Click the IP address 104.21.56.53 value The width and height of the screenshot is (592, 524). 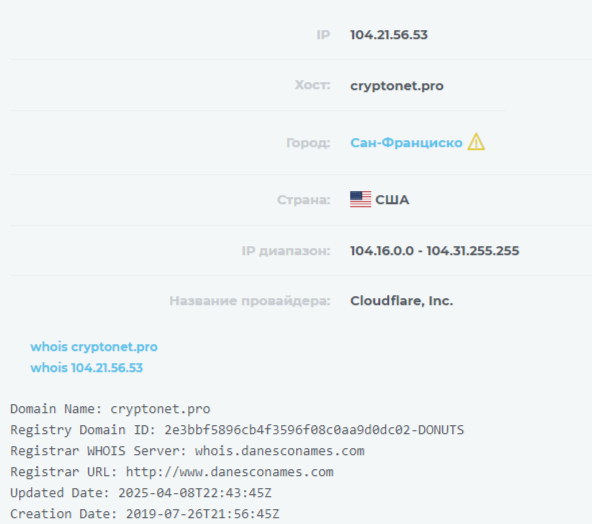[389, 35]
